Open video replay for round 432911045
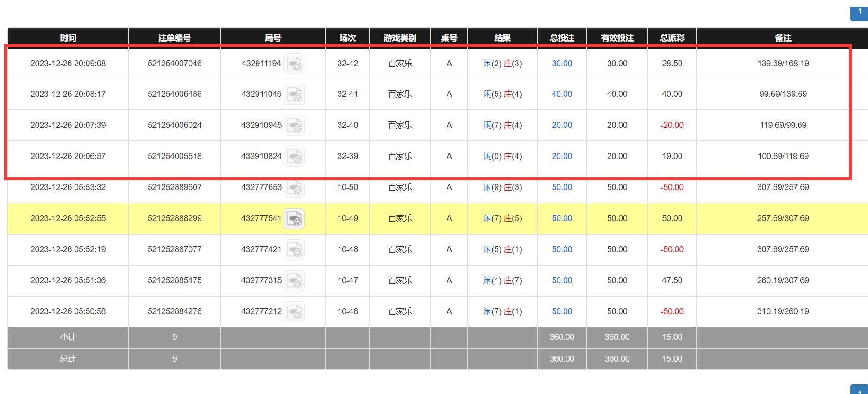This screenshot has height=394, width=868. pos(294,95)
